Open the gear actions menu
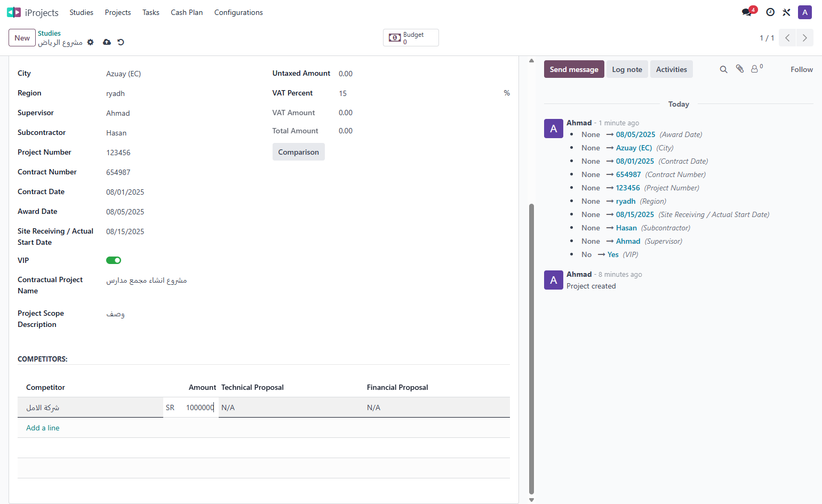 (x=91, y=42)
